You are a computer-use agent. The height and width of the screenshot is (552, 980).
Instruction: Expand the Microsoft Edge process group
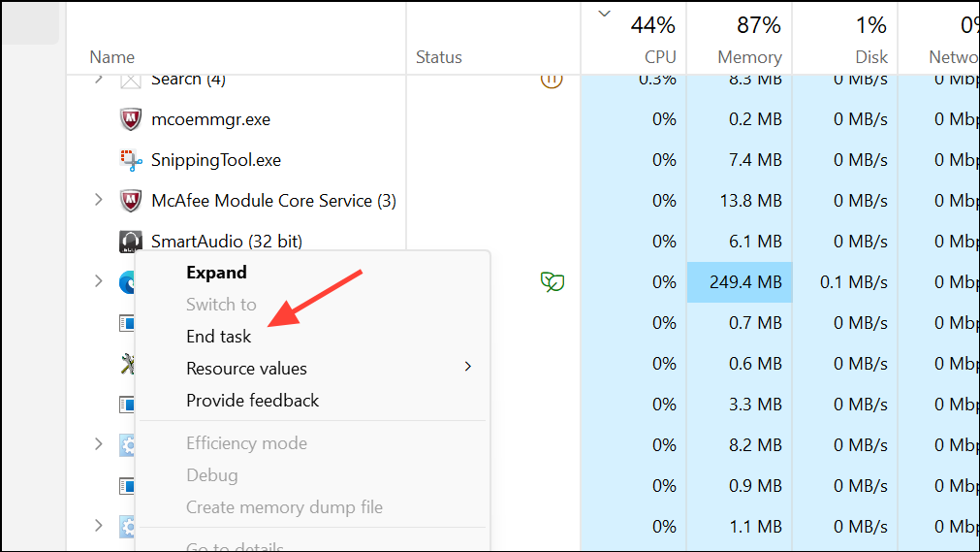point(98,281)
